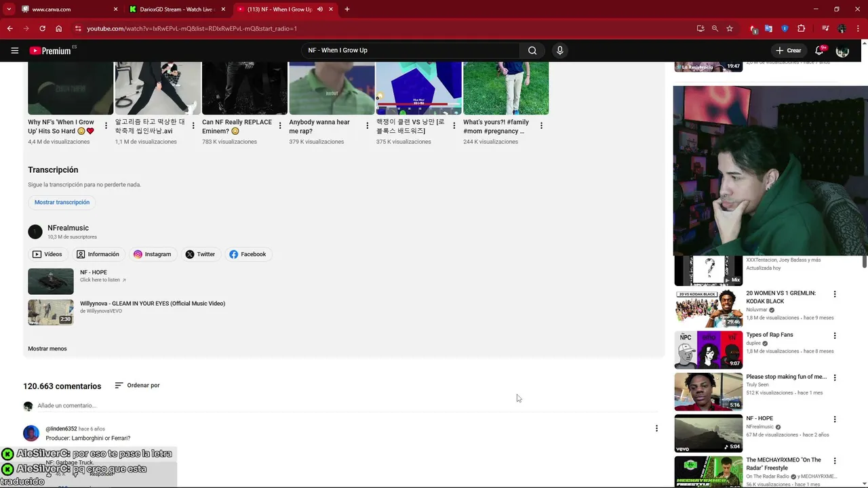868x488 pixels.
Task: Open the tab search dropdown arrow
Action: pyautogui.click(x=9, y=9)
